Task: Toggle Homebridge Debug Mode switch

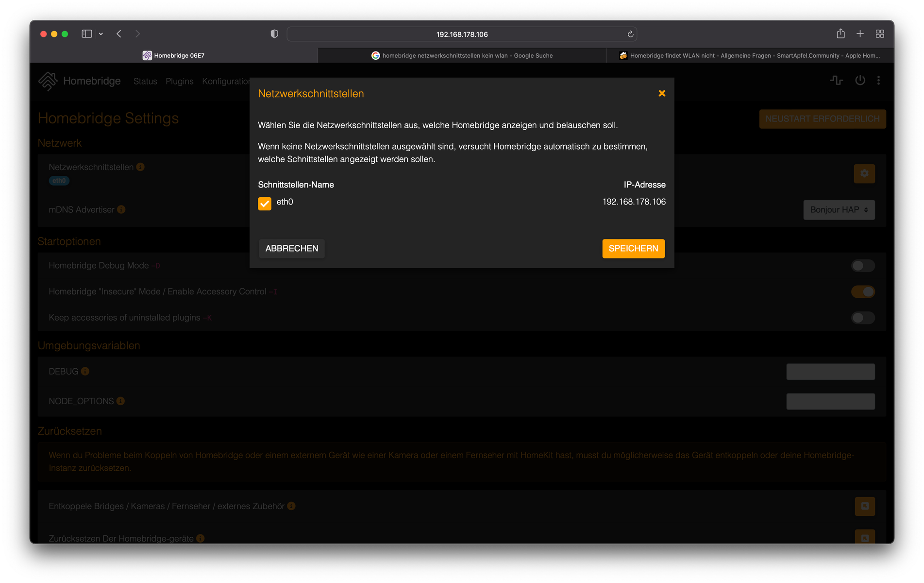Action: coord(863,266)
